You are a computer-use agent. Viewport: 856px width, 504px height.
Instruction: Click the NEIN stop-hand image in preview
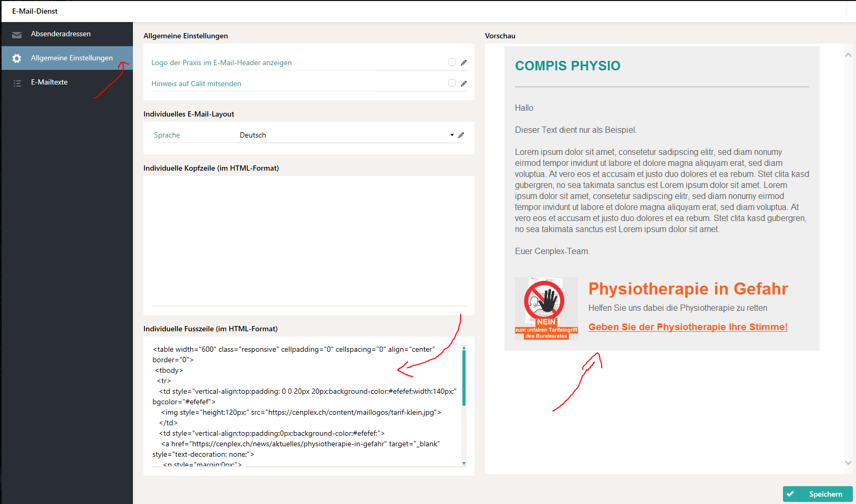pos(546,309)
